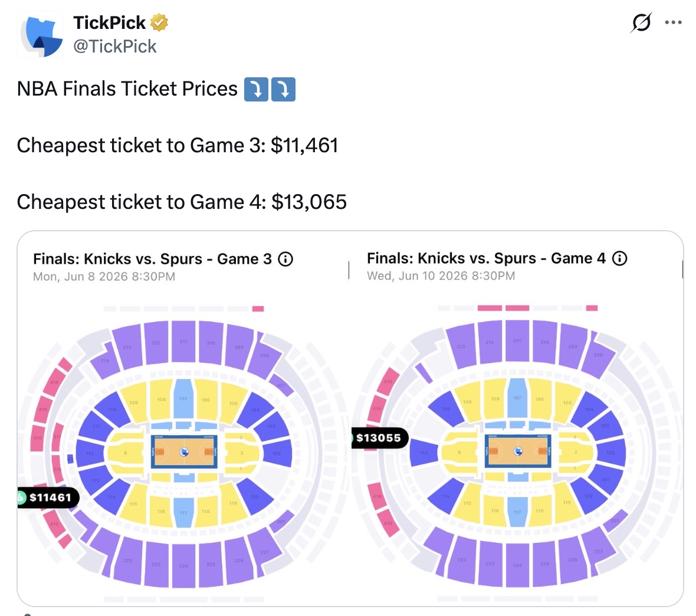Viewport: 696px width, 616px height.
Task: Select section 102 in the Game 4 map
Action: 611,453
